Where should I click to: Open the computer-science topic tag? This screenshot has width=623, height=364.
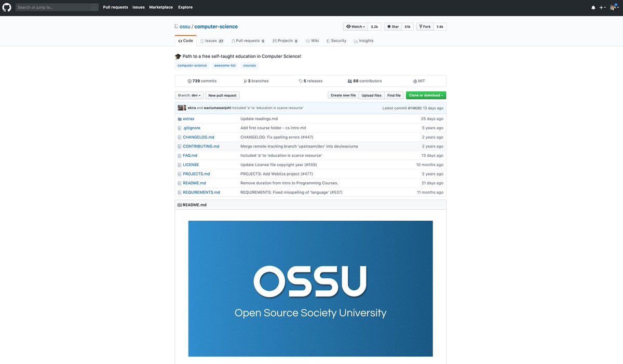click(x=192, y=65)
